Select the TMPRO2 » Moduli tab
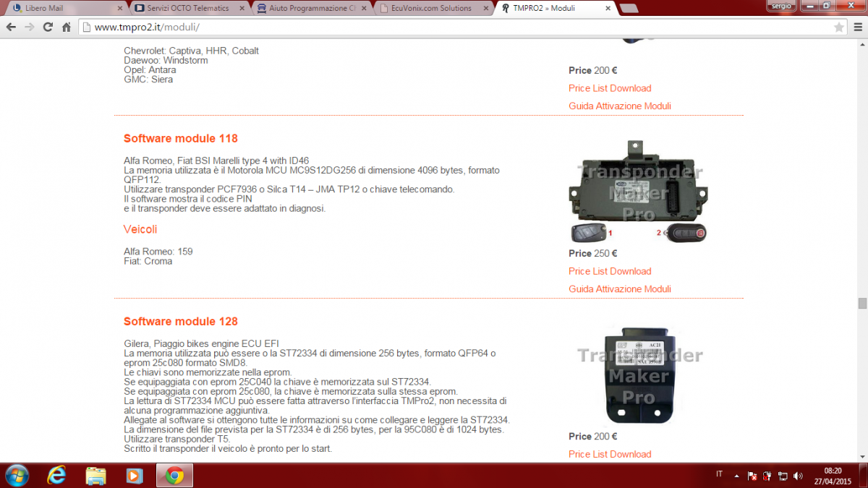The image size is (868, 488). click(x=554, y=9)
